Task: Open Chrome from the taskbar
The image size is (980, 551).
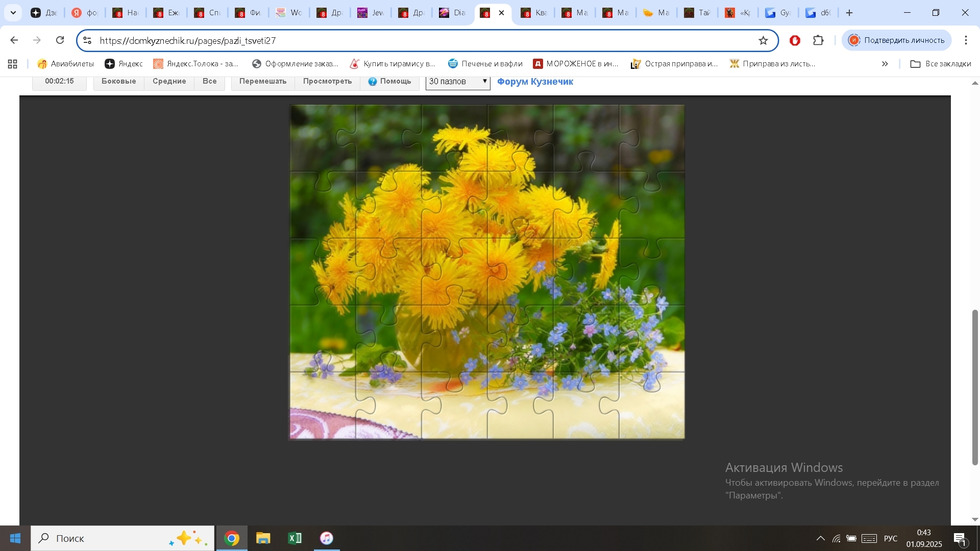Action: coord(232,538)
